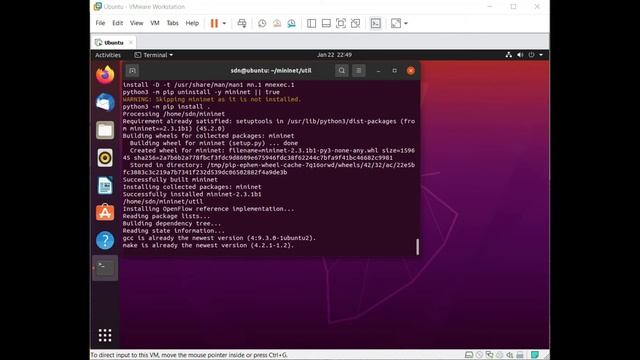Enter VMware full screen mode
Image resolution: width=640 pixels, height=360 pixels.
click(x=341, y=23)
